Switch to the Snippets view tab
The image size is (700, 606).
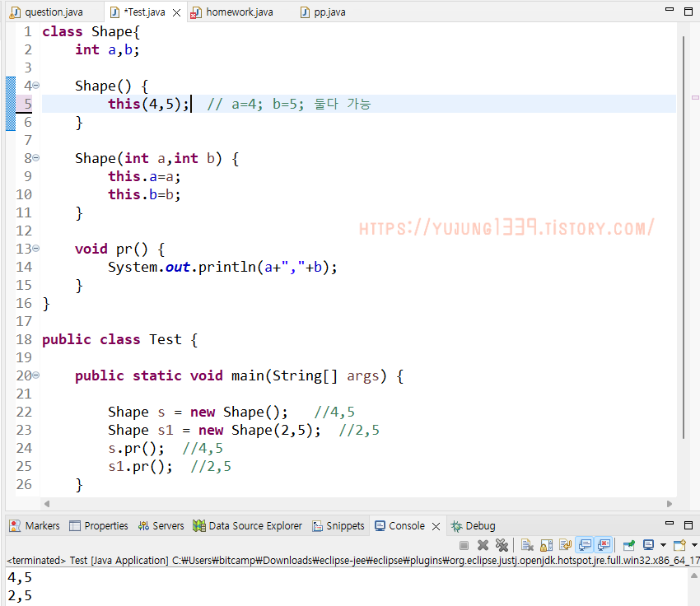click(x=338, y=525)
